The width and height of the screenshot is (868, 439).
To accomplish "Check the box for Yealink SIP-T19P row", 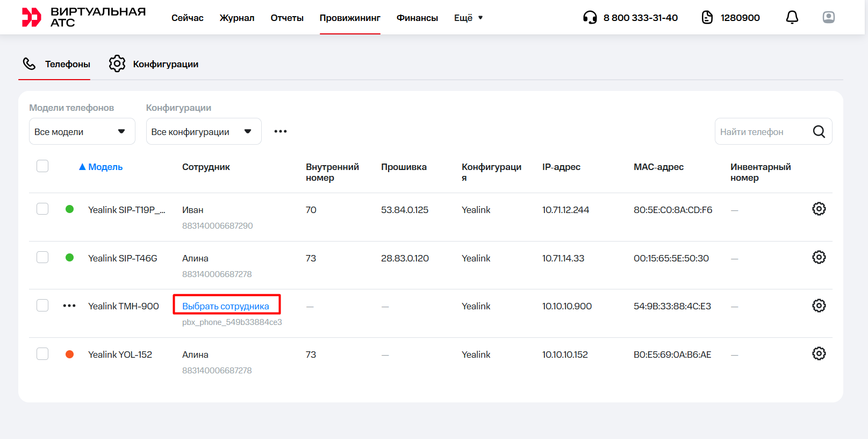I will pos(42,209).
